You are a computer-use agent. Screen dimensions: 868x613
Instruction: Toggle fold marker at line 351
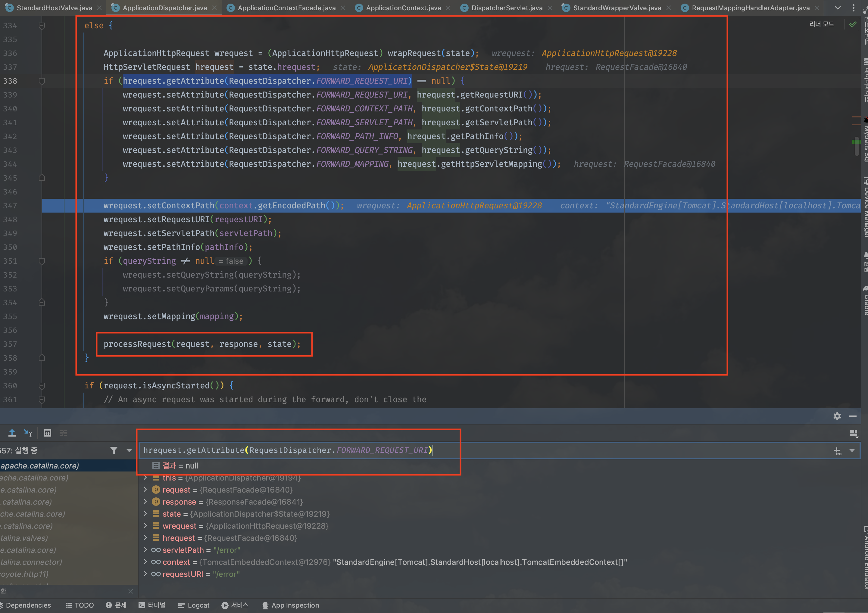pyautogui.click(x=42, y=261)
